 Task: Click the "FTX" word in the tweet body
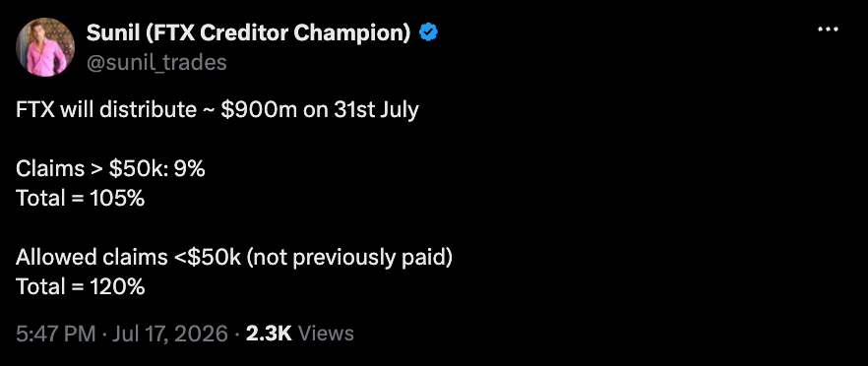pyautogui.click(x=35, y=109)
